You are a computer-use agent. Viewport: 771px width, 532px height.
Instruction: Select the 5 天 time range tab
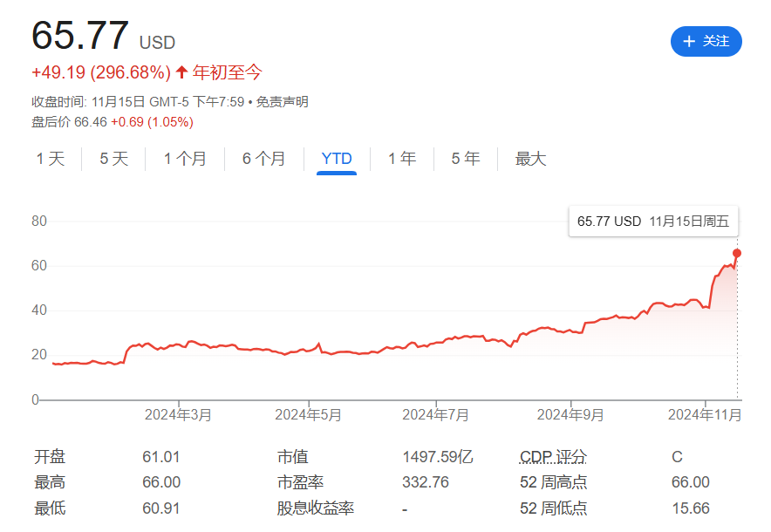[x=113, y=159]
